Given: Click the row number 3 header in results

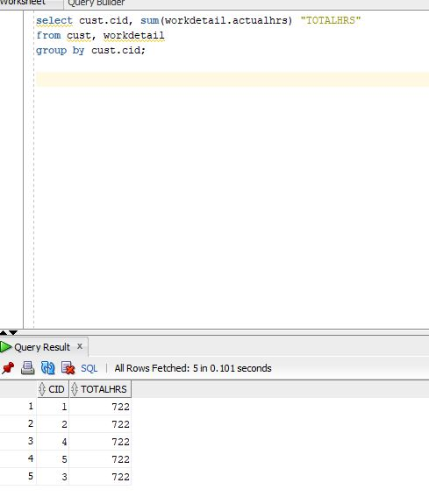Looking at the screenshot, I should click(x=18, y=441).
